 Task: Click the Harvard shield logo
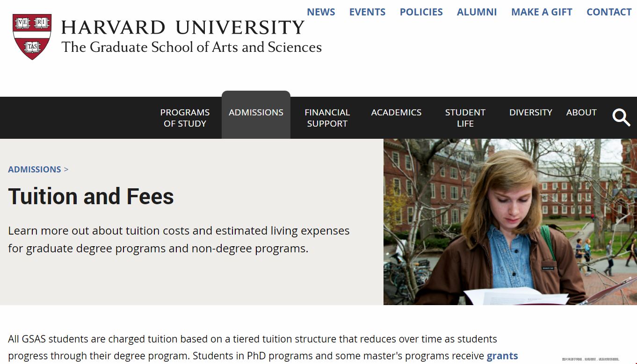[32, 36]
